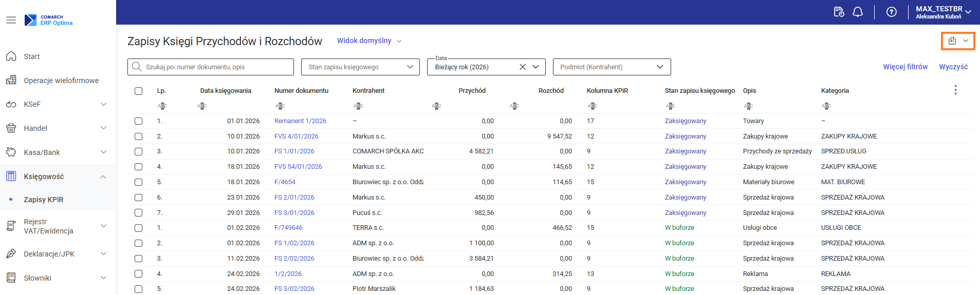Click the Comarch ERP Optima logo
This screenshot has height=295, width=980.
pos(49,20)
